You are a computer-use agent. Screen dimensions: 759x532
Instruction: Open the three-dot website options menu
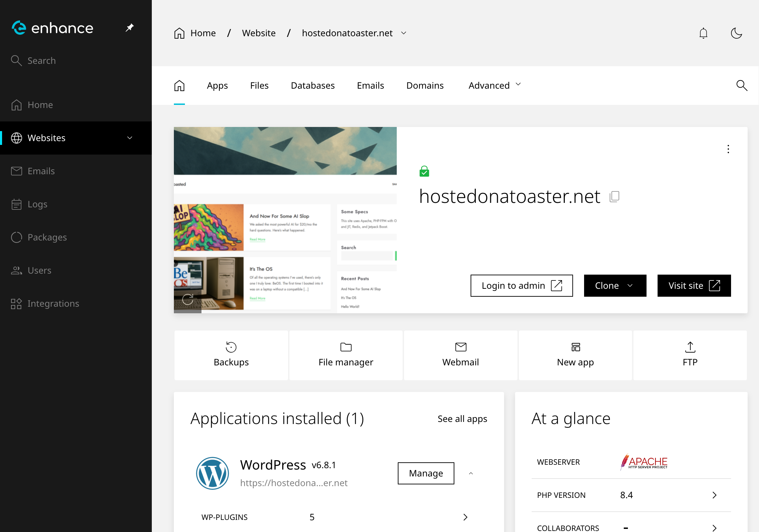pyautogui.click(x=728, y=149)
